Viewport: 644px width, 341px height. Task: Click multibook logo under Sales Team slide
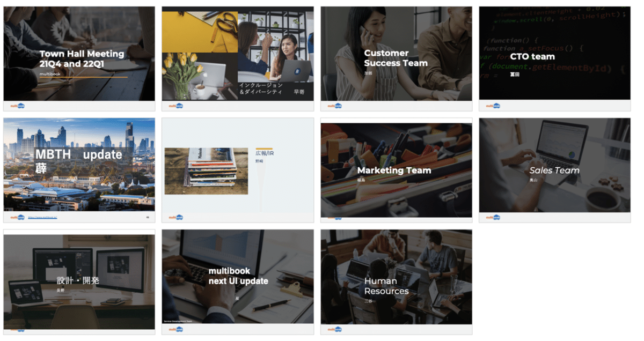pos(493,217)
